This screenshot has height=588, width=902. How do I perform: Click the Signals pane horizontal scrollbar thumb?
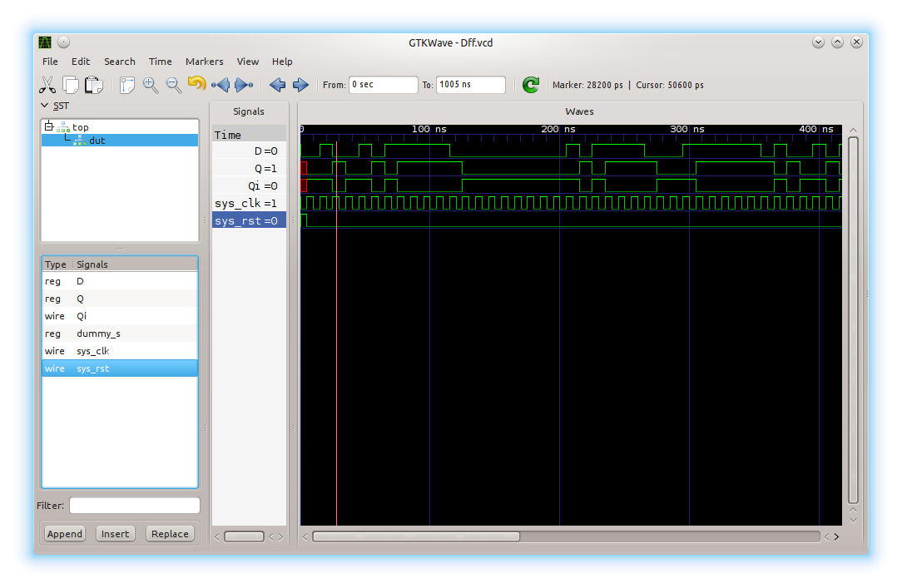(245, 536)
